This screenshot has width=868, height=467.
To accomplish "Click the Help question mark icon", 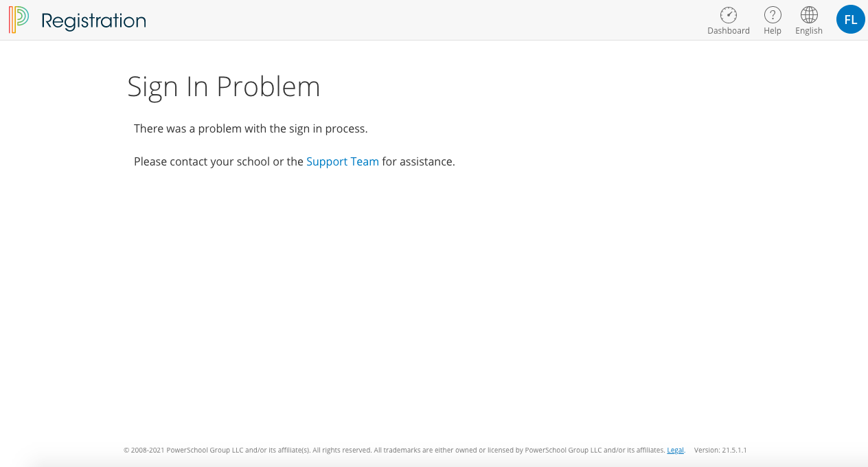I will (x=773, y=15).
